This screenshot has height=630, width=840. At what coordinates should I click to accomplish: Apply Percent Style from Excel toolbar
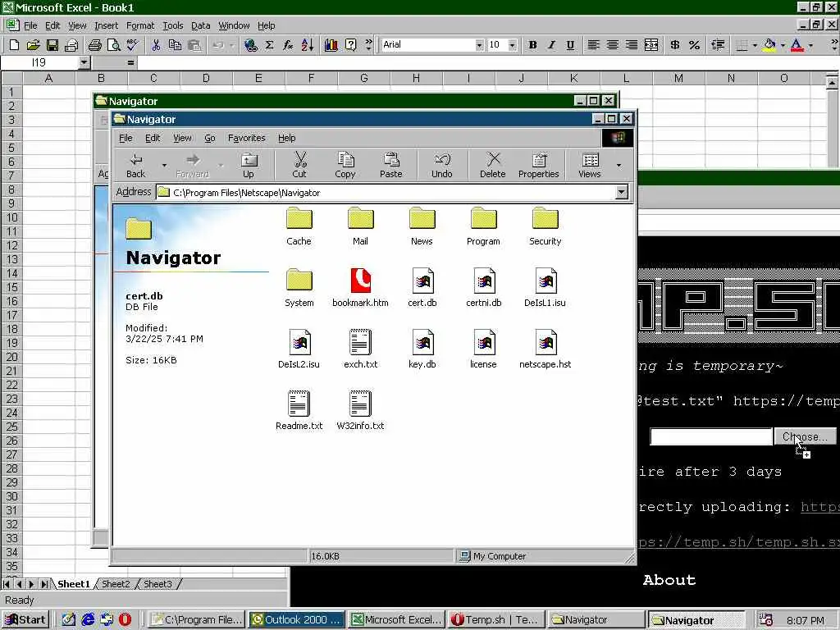[694, 46]
